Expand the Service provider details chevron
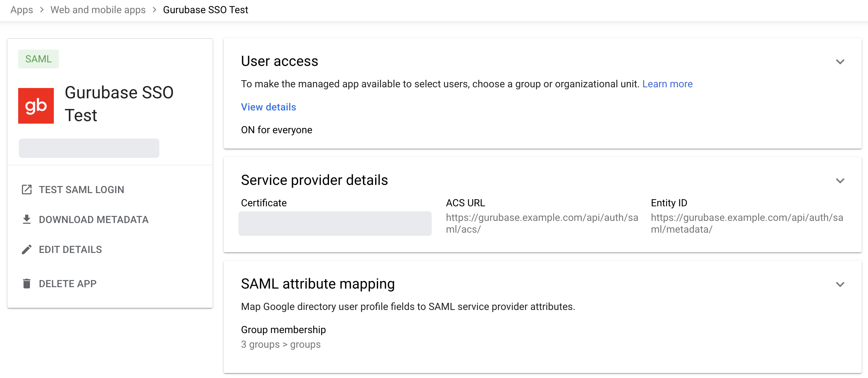Image resolution: width=868 pixels, height=378 pixels. pyautogui.click(x=840, y=181)
